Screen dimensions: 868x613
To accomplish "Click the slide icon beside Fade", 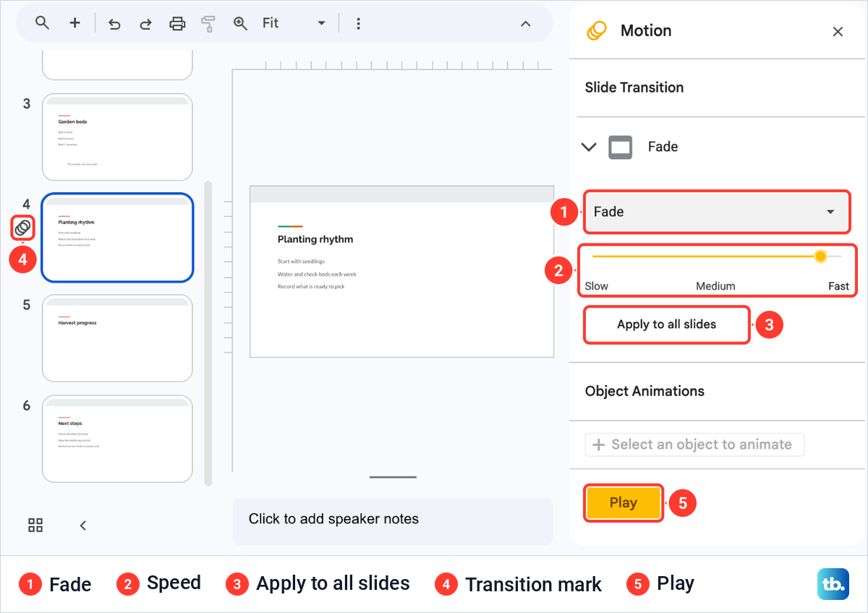I will [621, 147].
